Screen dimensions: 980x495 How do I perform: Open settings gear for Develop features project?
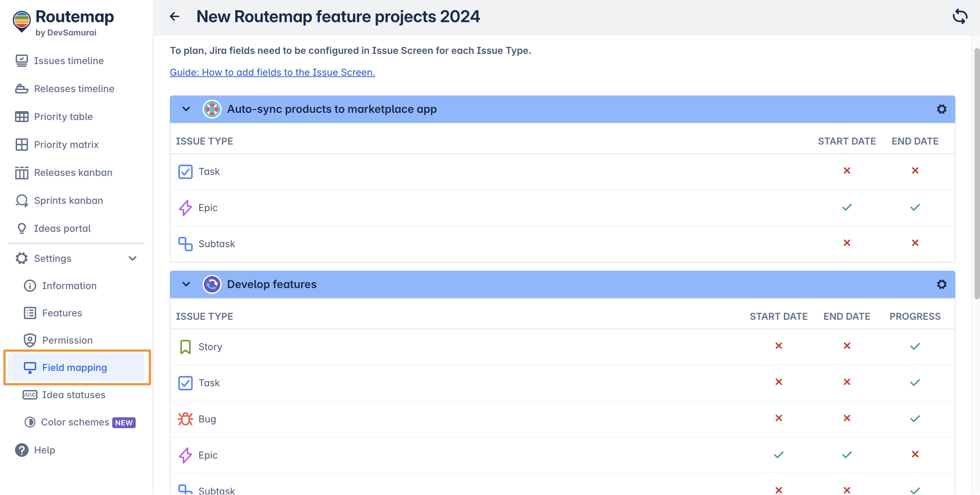tap(941, 284)
